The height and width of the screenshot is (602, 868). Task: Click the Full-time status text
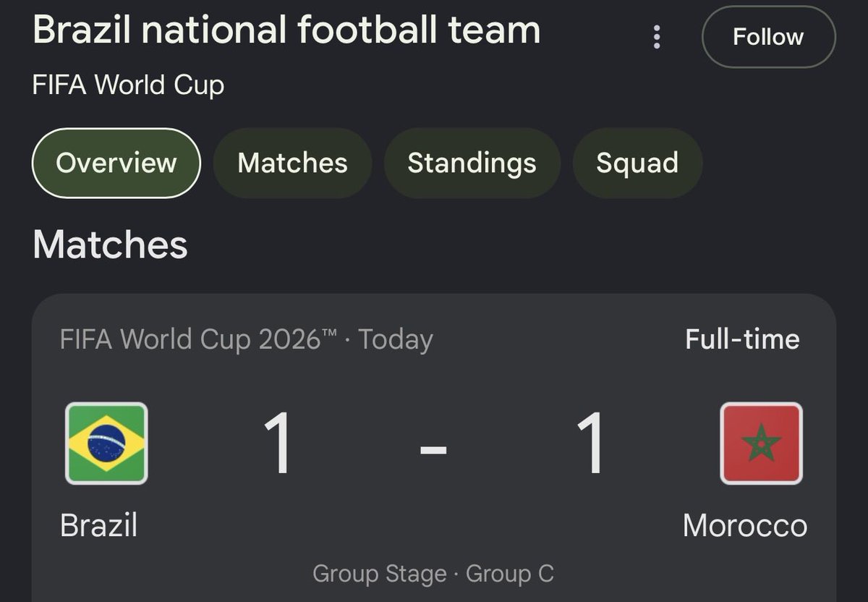click(742, 339)
